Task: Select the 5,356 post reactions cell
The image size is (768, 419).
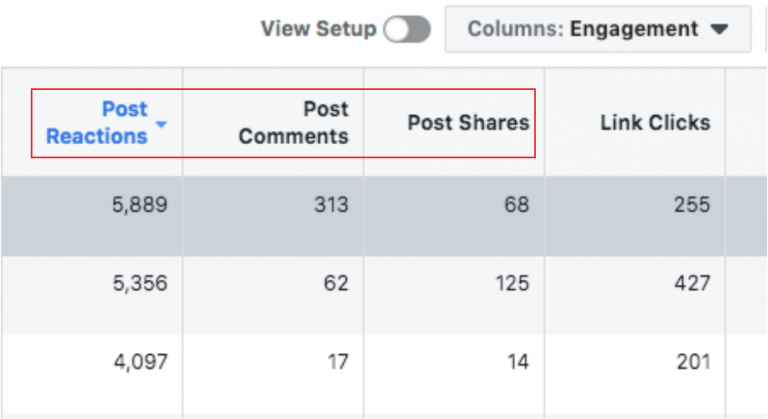Action: click(139, 284)
